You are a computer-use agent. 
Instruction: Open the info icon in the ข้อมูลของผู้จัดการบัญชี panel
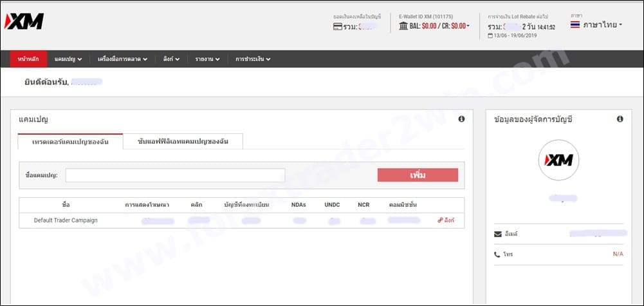click(620, 119)
